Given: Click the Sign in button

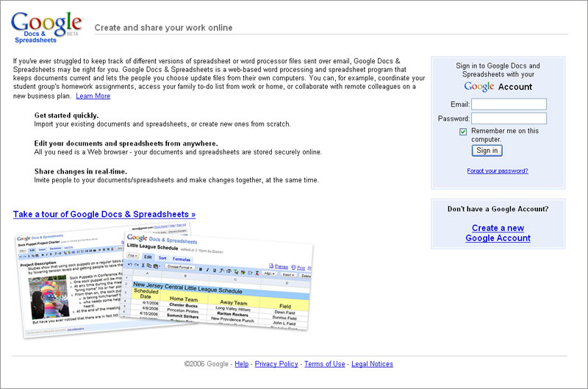Looking at the screenshot, I should point(487,151).
